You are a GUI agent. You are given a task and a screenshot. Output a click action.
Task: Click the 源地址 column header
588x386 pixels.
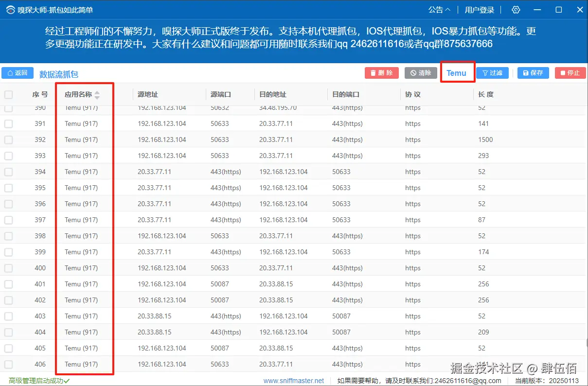coord(148,94)
